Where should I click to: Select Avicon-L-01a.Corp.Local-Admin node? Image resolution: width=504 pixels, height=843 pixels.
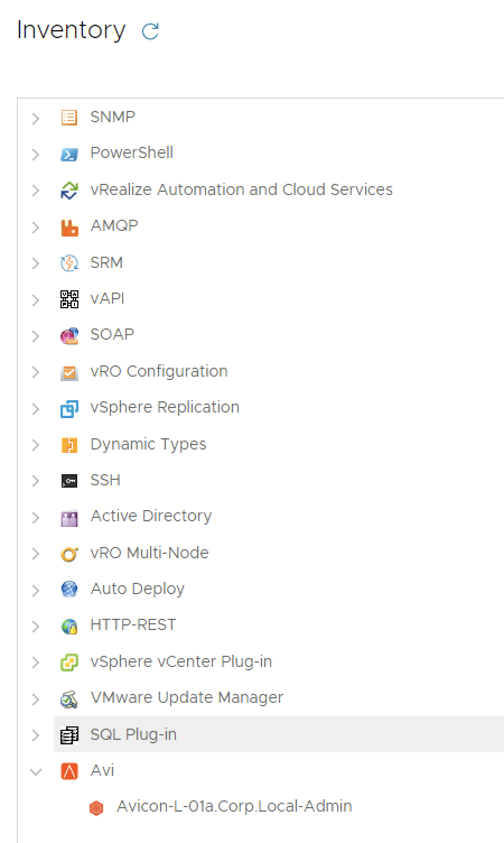point(234,807)
